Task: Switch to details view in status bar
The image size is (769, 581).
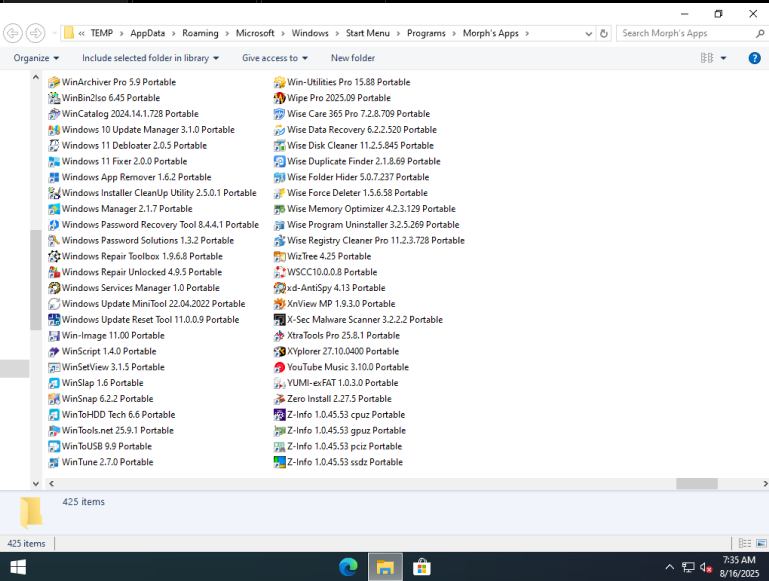Action: tap(745, 543)
